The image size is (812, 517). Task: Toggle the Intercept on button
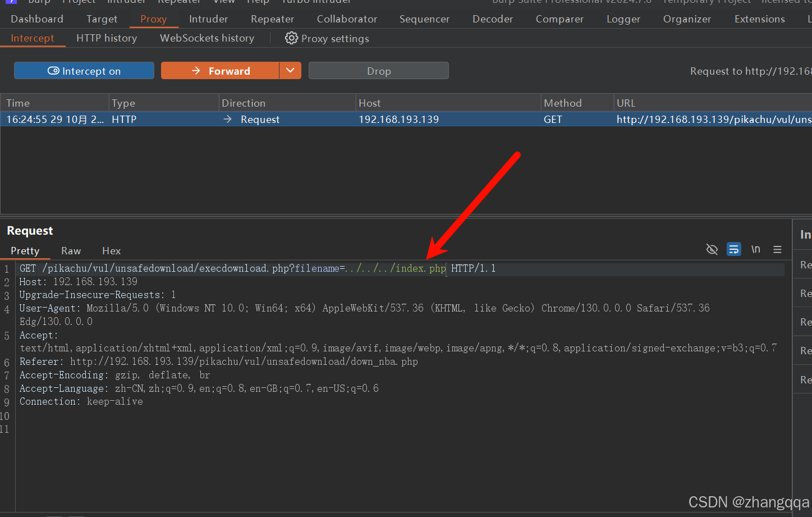pyautogui.click(x=84, y=71)
